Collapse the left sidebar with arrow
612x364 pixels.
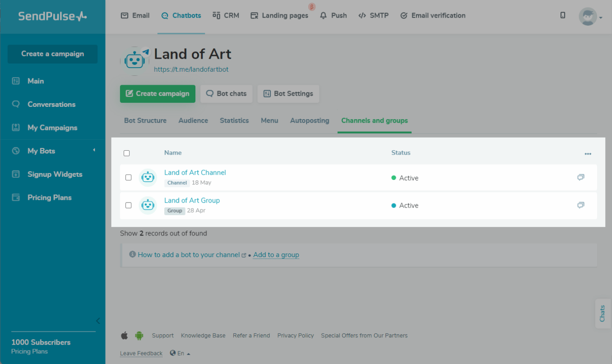click(x=98, y=321)
